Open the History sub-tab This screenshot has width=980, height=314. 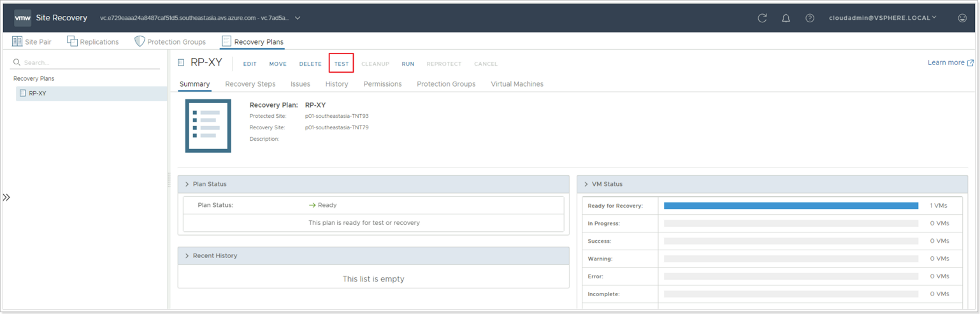(337, 84)
